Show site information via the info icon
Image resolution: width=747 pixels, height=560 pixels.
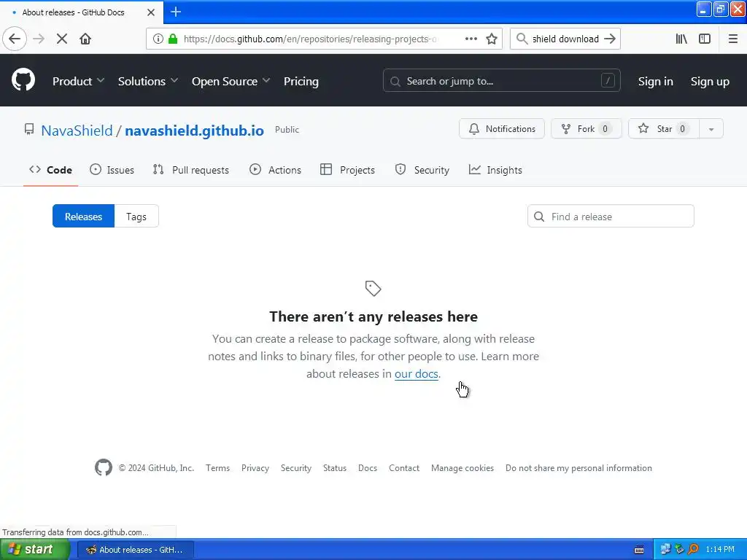pyautogui.click(x=158, y=39)
